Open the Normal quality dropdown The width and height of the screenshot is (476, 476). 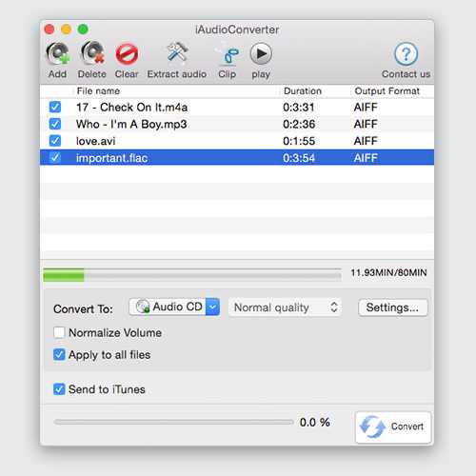[285, 307]
